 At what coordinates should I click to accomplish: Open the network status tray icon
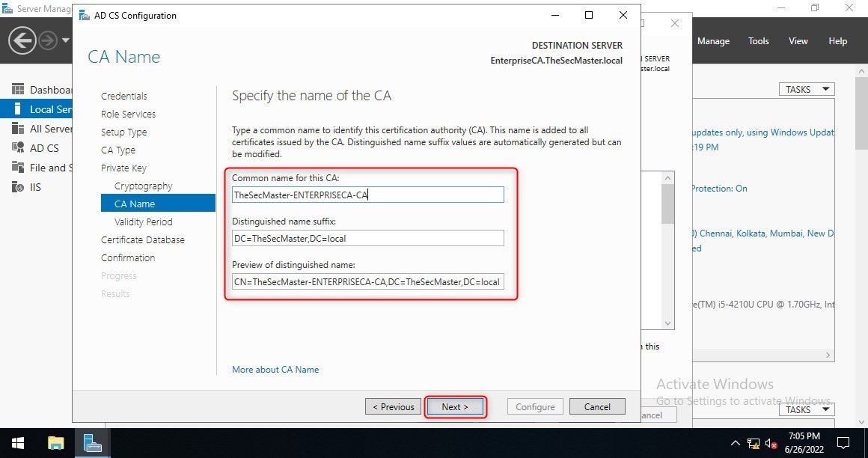[x=754, y=443]
